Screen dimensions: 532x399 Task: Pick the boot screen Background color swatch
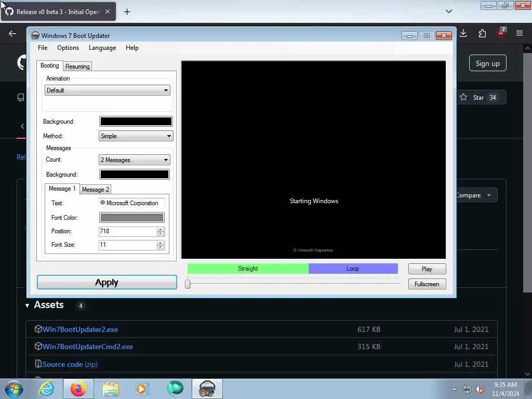point(136,122)
